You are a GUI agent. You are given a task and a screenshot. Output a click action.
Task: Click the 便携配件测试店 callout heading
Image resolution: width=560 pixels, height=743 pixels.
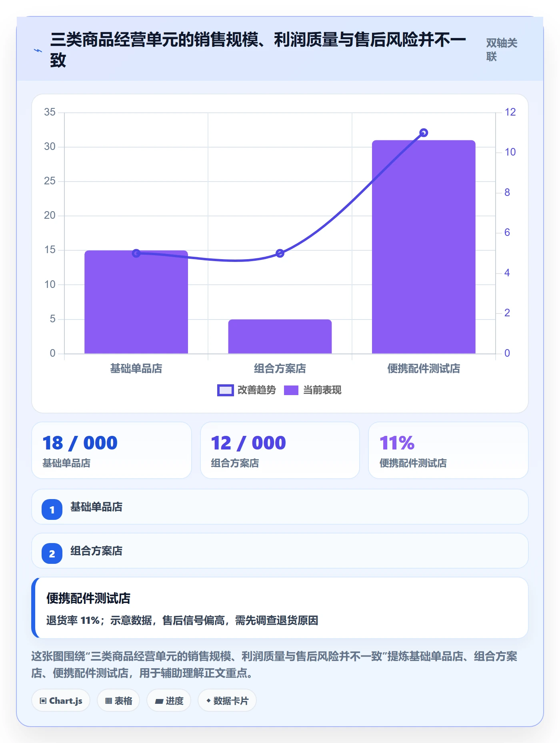(x=88, y=598)
